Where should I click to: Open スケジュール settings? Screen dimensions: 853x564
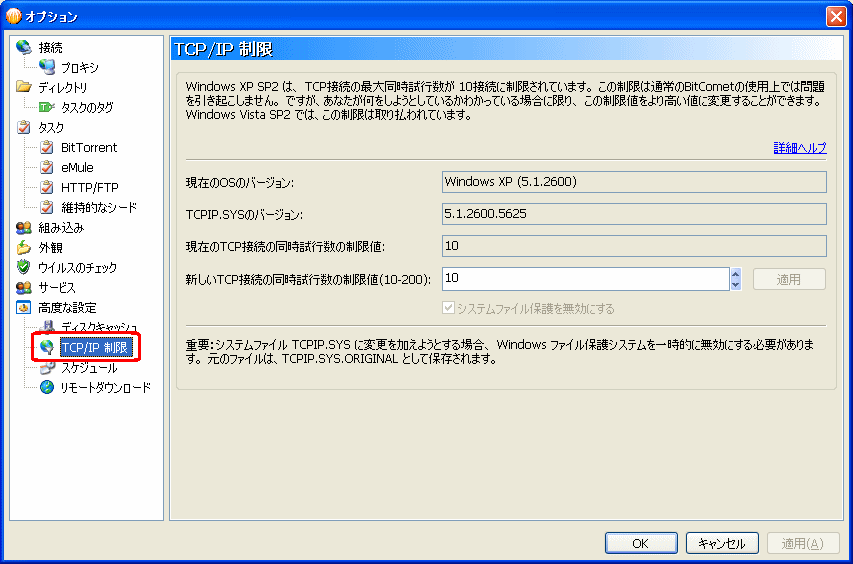pos(89,368)
